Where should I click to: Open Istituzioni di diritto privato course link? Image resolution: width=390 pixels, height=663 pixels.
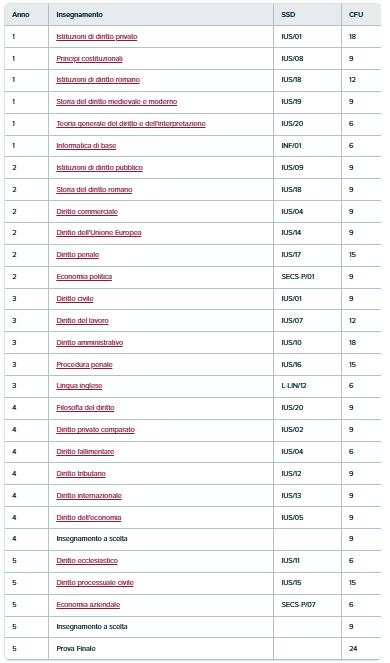click(x=97, y=37)
